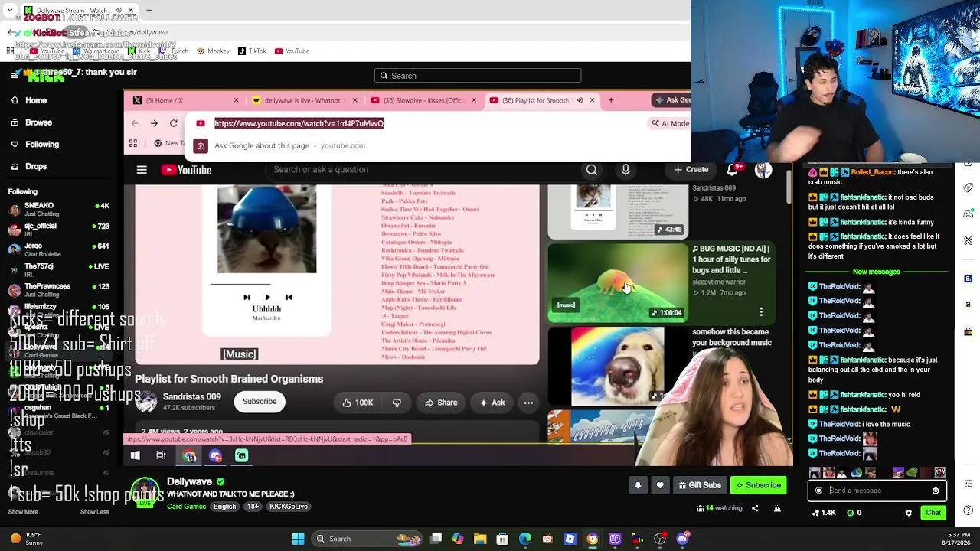The image size is (980, 551).
Task: Open File Explorer from the taskbar
Action: pyautogui.click(x=480, y=539)
